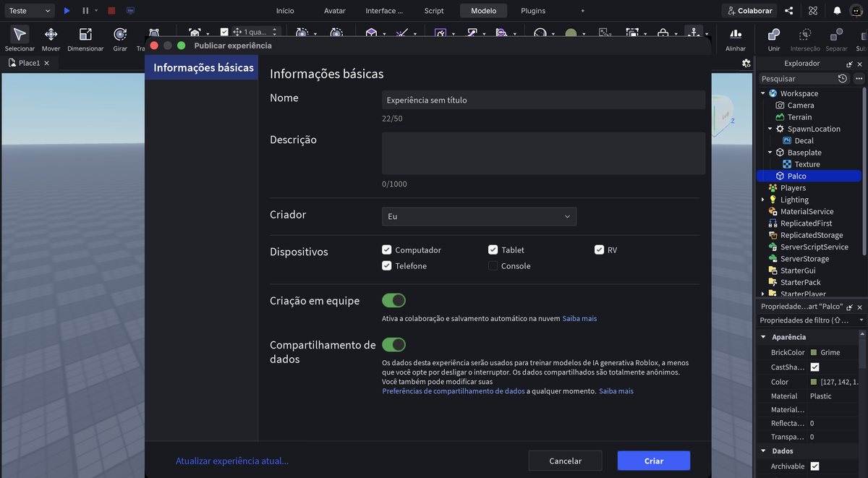The height and width of the screenshot is (478, 868).
Task: Click the viewport settings gear icon
Action: coord(746,64)
